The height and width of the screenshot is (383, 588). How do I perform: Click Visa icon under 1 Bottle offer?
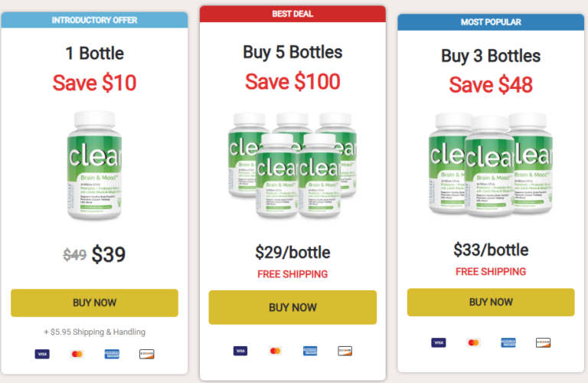tap(41, 354)
